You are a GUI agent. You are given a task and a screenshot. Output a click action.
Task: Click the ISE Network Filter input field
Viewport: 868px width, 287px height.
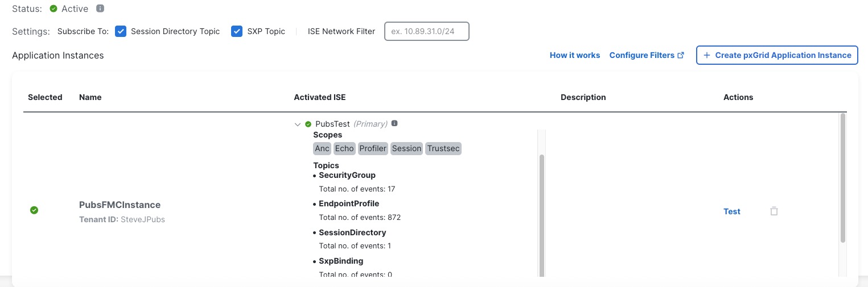(x=427, y=31)
